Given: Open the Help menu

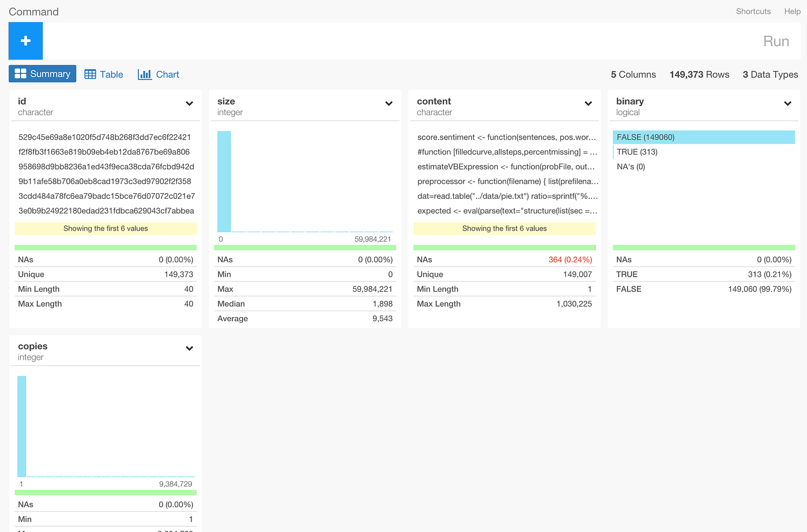Looking at the screenshot, I should pos(792,11).
